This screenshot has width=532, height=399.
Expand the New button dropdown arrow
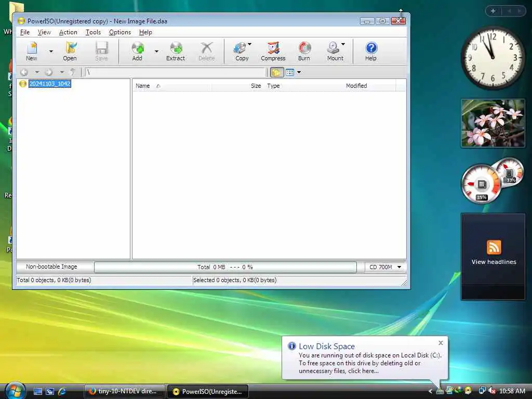[x=51, y=51]
